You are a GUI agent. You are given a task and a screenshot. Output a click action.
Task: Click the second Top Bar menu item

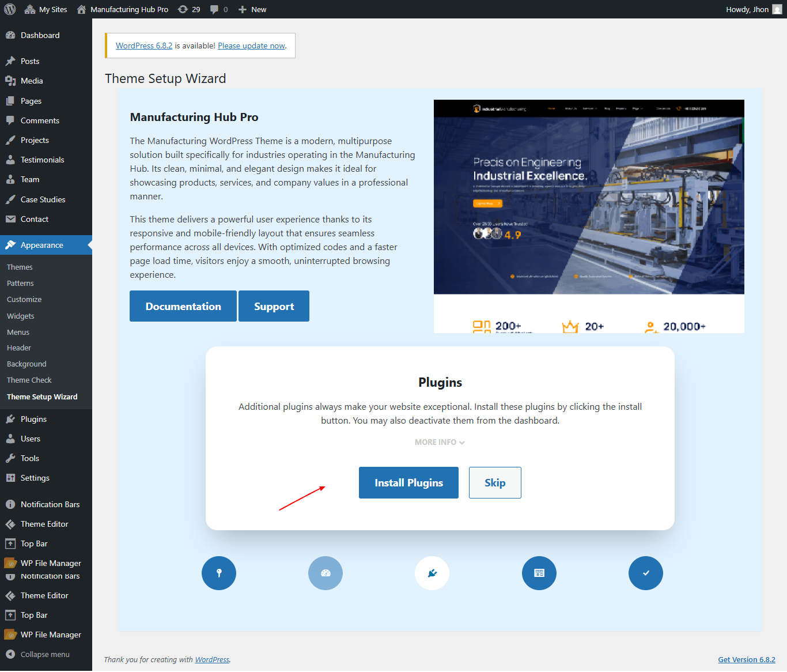point(46,615)
